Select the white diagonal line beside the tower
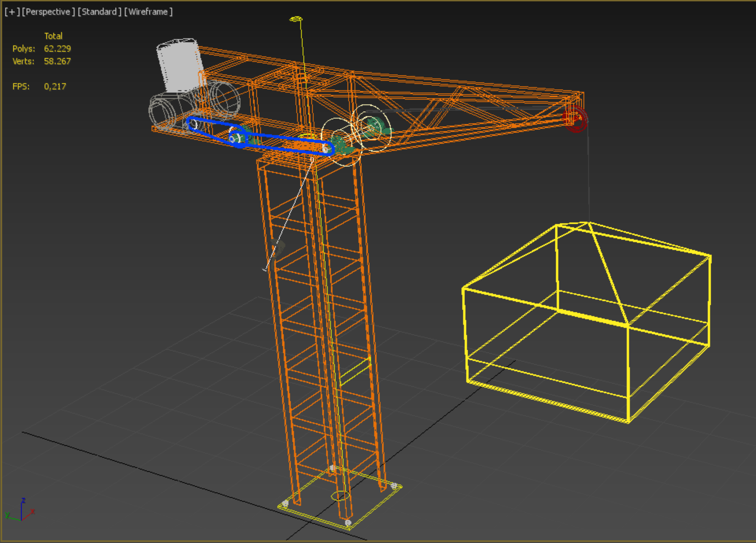The height and width of the screenshot is (543, 756). point(289,214)
